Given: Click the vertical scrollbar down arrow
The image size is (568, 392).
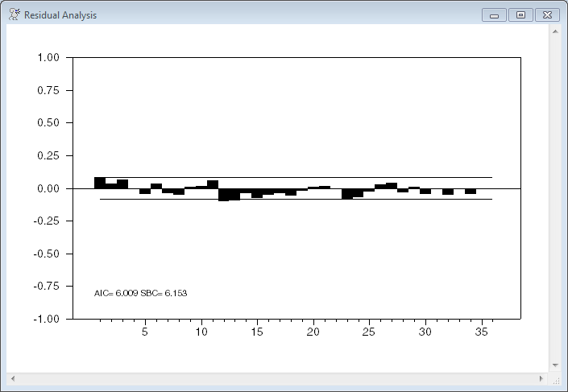Looking at the screenshot, I should 554,365.
